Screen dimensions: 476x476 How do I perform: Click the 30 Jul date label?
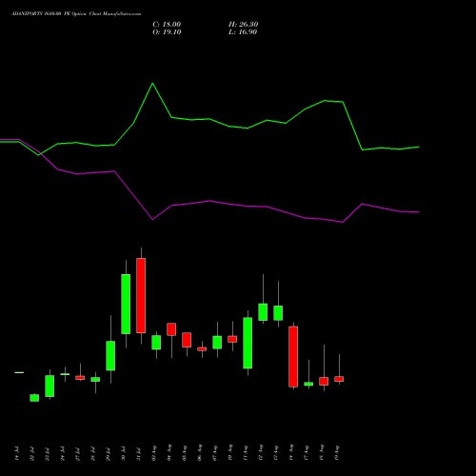(124, 453)
